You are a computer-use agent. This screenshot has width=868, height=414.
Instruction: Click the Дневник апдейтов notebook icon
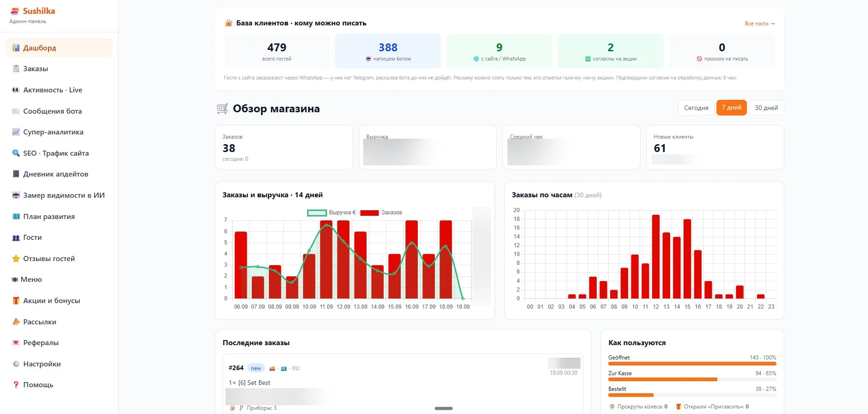pos(16,174)
